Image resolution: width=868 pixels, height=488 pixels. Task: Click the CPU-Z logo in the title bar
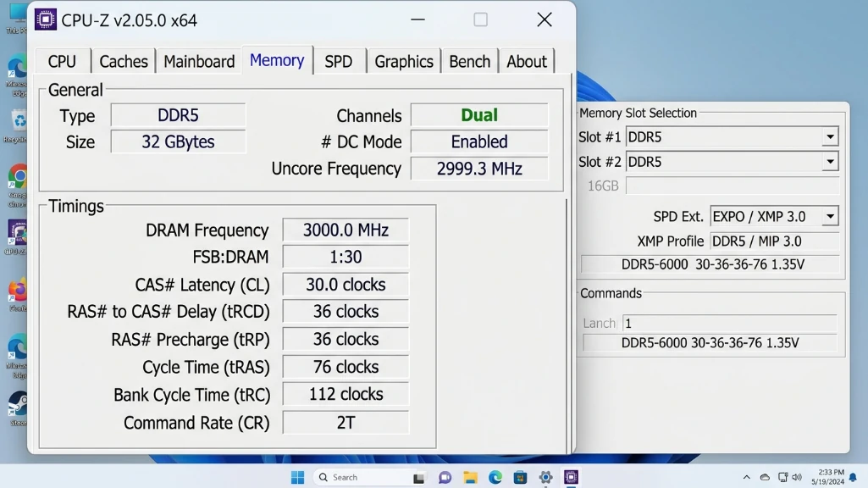click(46, 20)
